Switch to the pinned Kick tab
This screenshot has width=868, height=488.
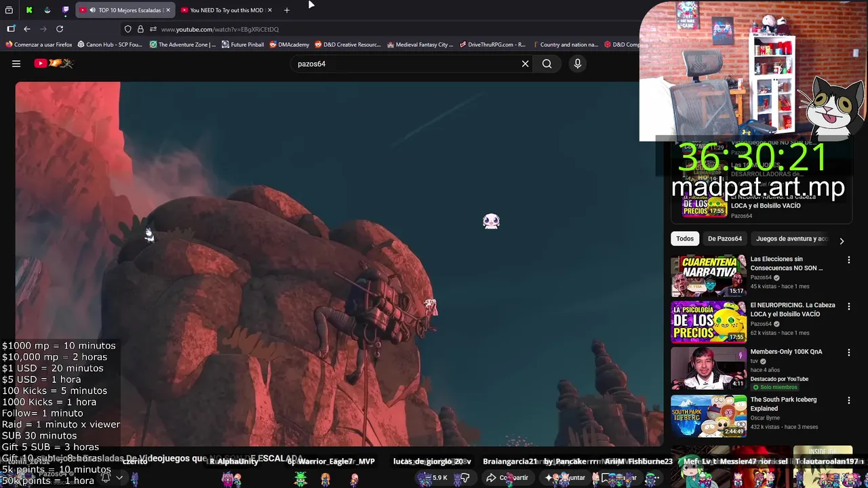[29, 10]
